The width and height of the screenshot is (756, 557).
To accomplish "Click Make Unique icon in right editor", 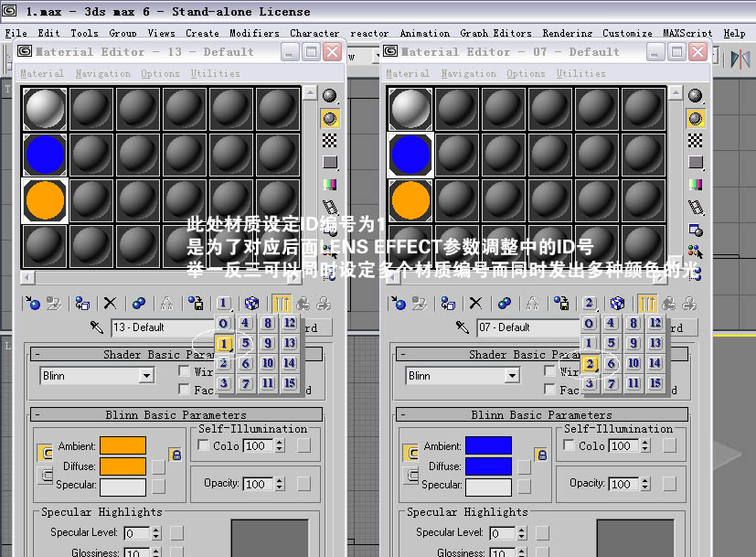I will pos(532,304).
